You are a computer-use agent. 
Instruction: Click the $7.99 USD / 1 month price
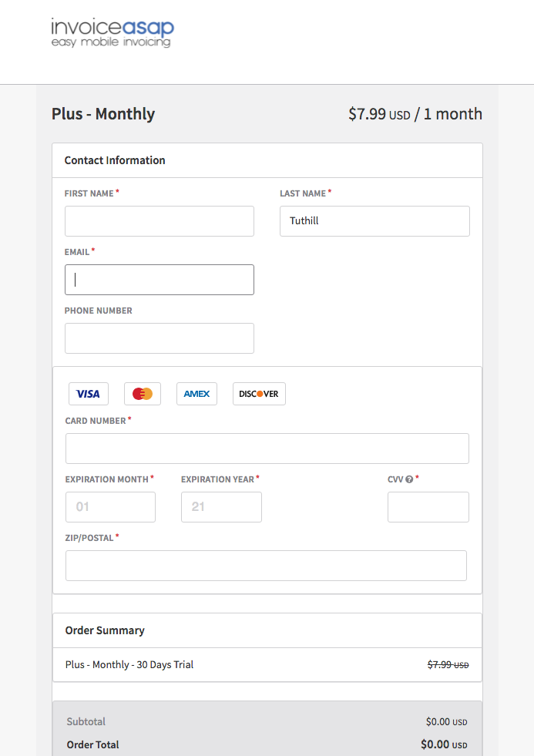click(415, 114)
